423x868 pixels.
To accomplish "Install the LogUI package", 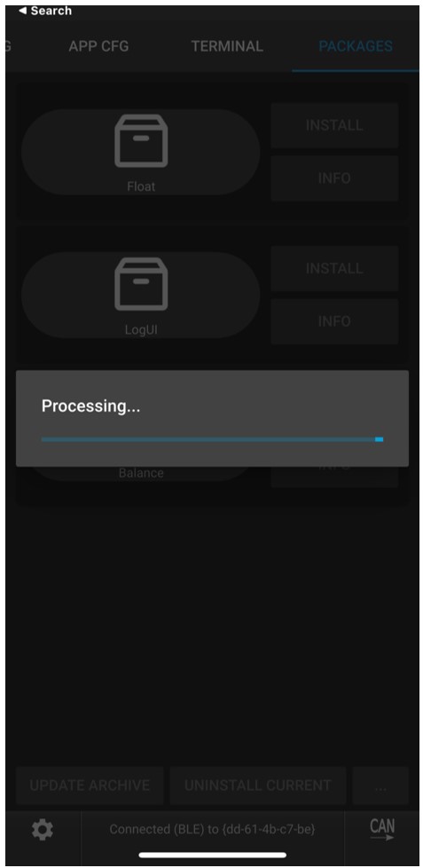I will pyautogui.click(x=334, y=269).
